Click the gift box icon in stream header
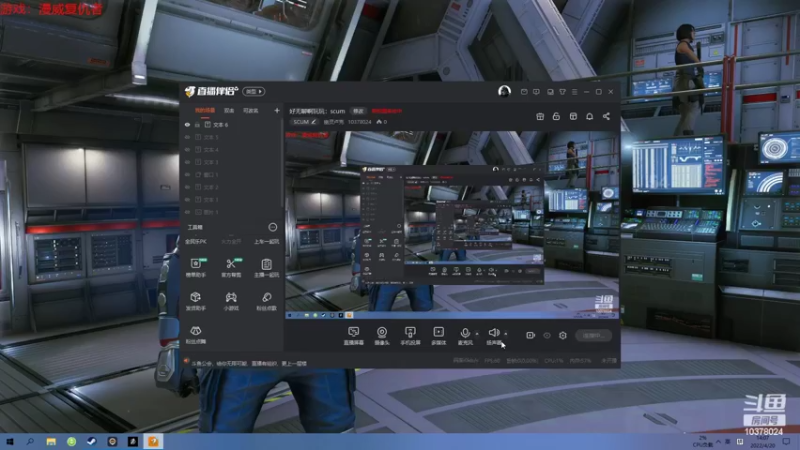The height and width of the screenshot is (450, 800). (540, 116)
